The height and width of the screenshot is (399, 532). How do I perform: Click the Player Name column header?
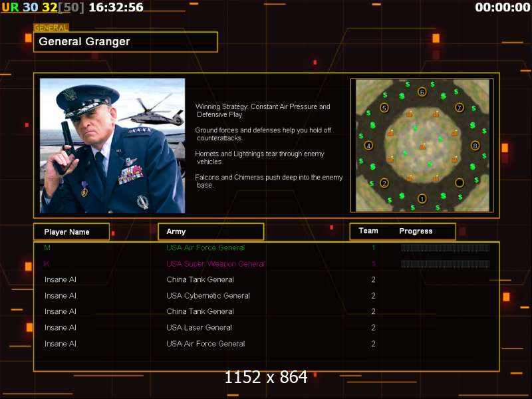(x=71, y=231)
